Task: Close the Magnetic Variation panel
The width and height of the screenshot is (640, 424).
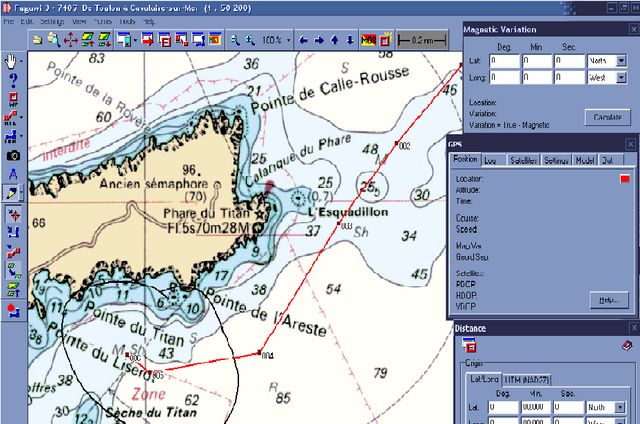Action: click(x=633, y=29)
